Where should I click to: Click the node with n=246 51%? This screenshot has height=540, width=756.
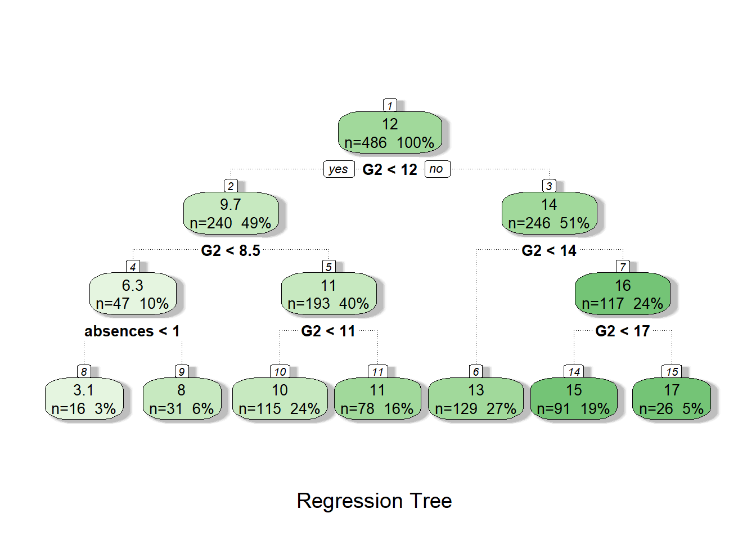549,214
